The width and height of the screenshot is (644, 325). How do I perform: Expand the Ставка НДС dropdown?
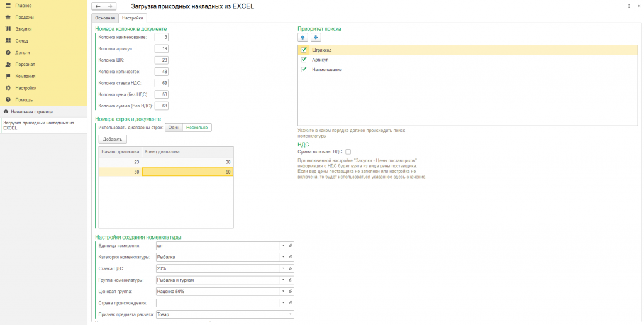[283, 268]
